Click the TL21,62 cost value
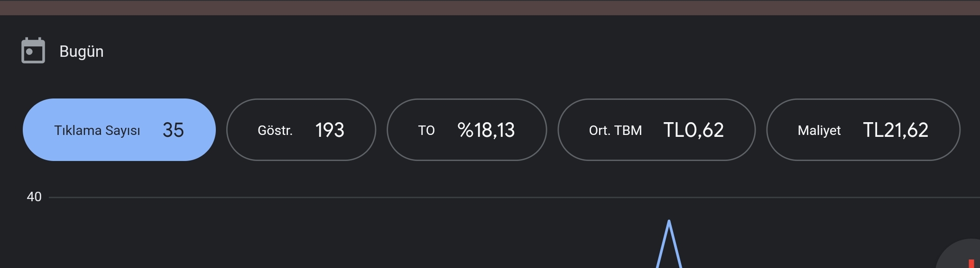 [x=896, y=130]
